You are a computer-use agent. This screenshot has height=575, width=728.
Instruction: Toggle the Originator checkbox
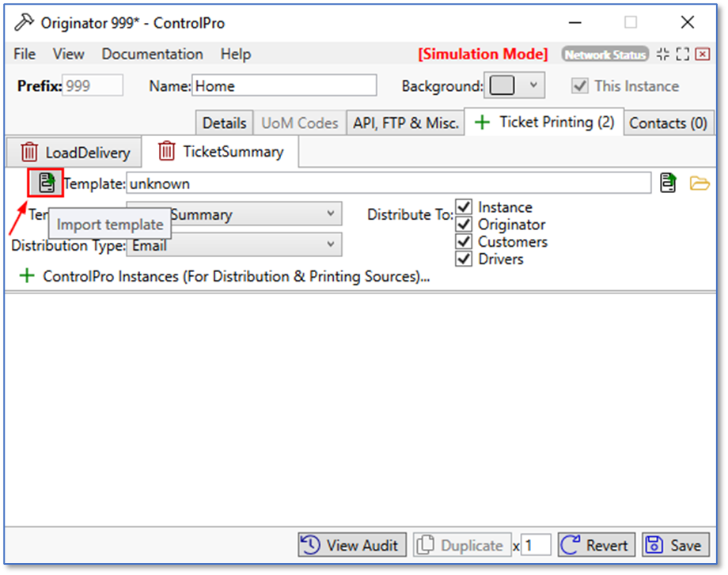pos(464,225)
